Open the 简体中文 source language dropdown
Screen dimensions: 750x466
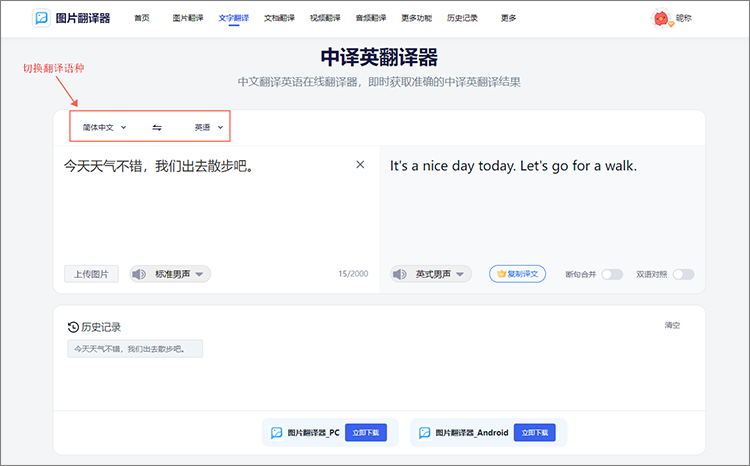(104, 127)
